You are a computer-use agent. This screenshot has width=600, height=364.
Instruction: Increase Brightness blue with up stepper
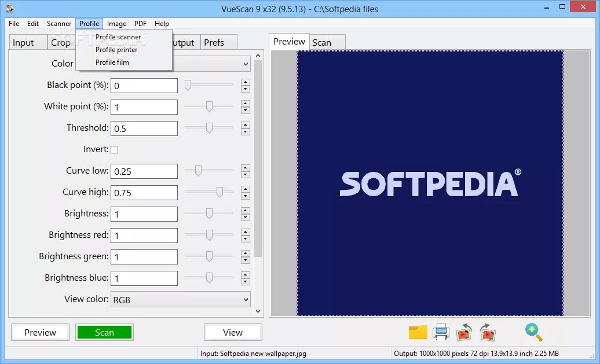[246, 275]
